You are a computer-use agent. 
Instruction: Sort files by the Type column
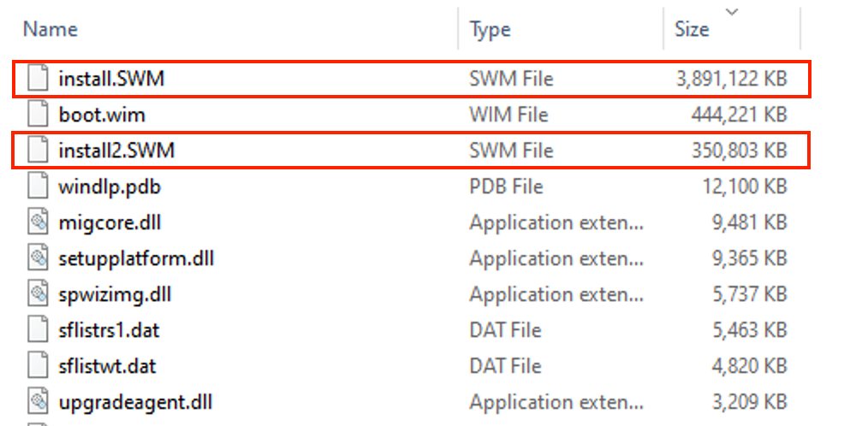click(490, 29)
